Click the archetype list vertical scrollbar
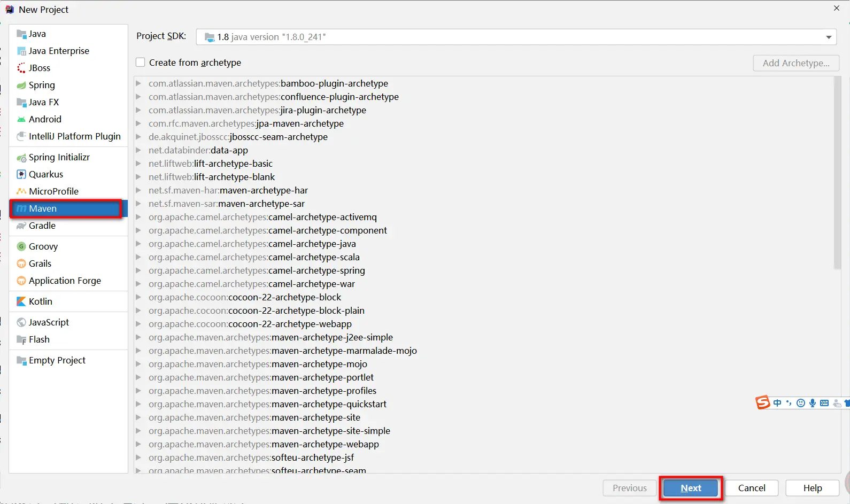The width and height of the screenshot is (850, 504). [x=837, y=174]
